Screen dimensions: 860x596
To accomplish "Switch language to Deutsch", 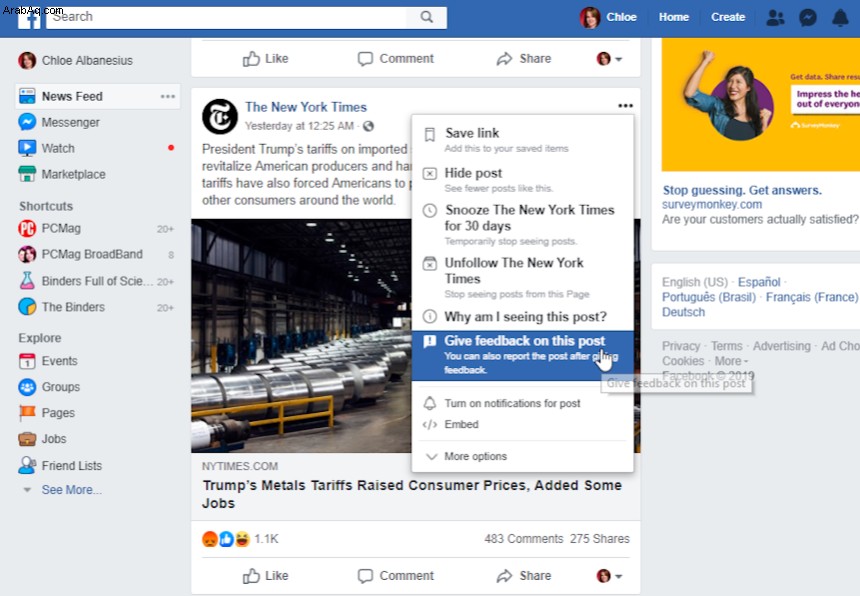I will point(683,312).
